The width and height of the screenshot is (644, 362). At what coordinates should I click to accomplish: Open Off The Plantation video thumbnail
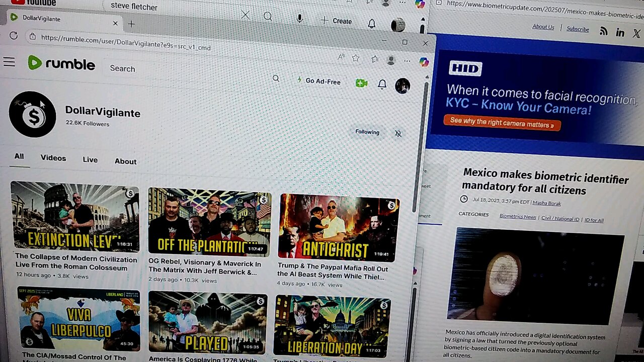210,222
